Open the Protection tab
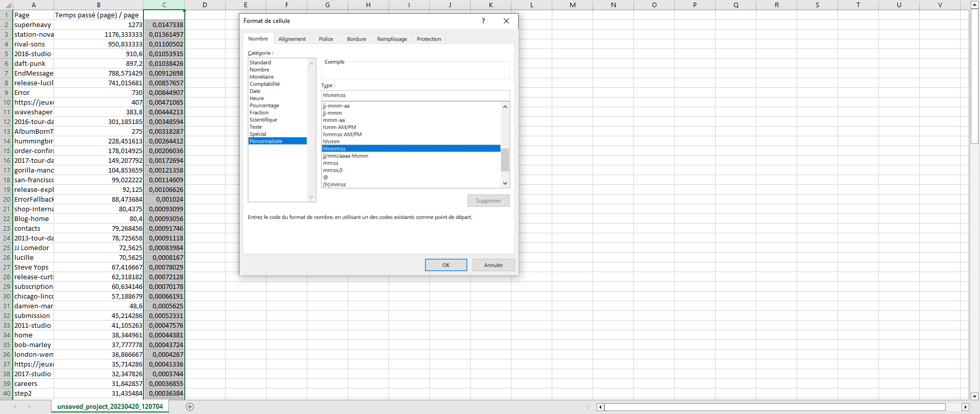Viewport: 980px width, 414px height. click(428, 39)
